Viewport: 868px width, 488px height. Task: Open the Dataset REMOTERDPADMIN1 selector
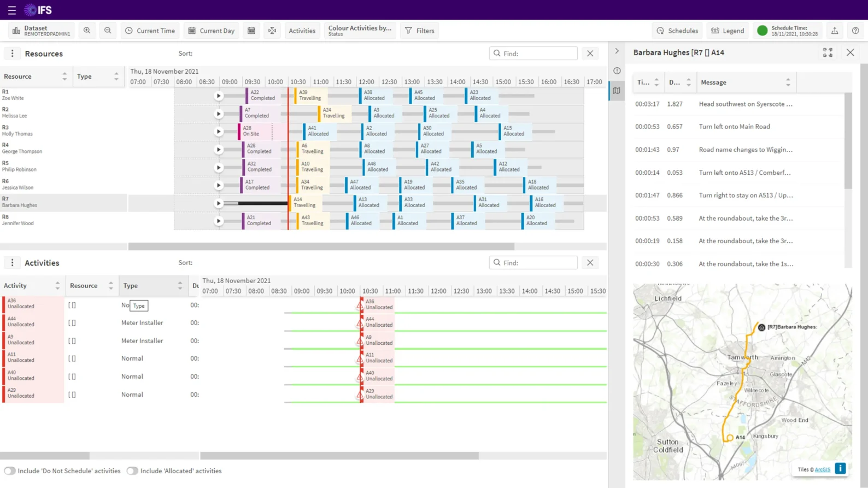pos(42,31)
